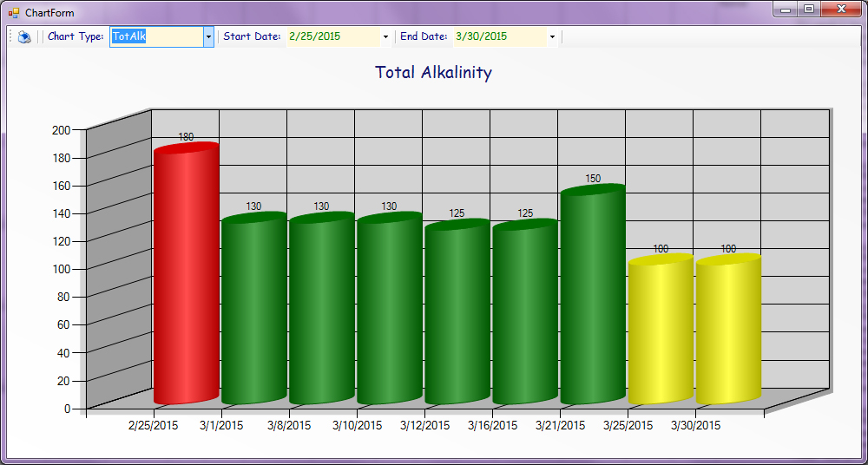Click the 60 y-axis value
This screenshot has width=868, height=465.
click(x=63, y=325)
